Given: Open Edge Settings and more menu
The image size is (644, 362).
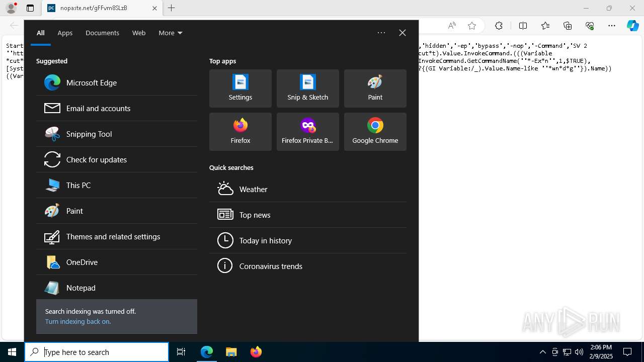Looking at the screenshot, I should click(x=612, y=26).
